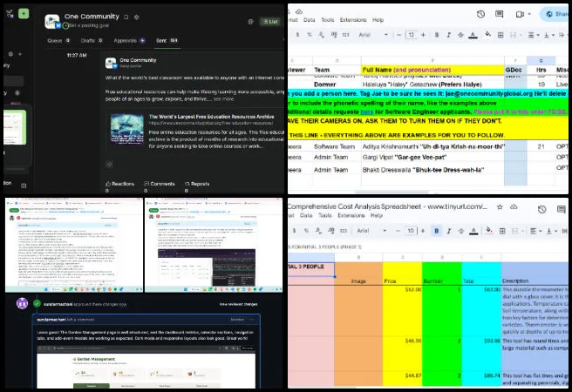Toggle bold in top spreadsheet toolbar
Viewport: 572px width, 392px height.
click(x=437, y=35)
